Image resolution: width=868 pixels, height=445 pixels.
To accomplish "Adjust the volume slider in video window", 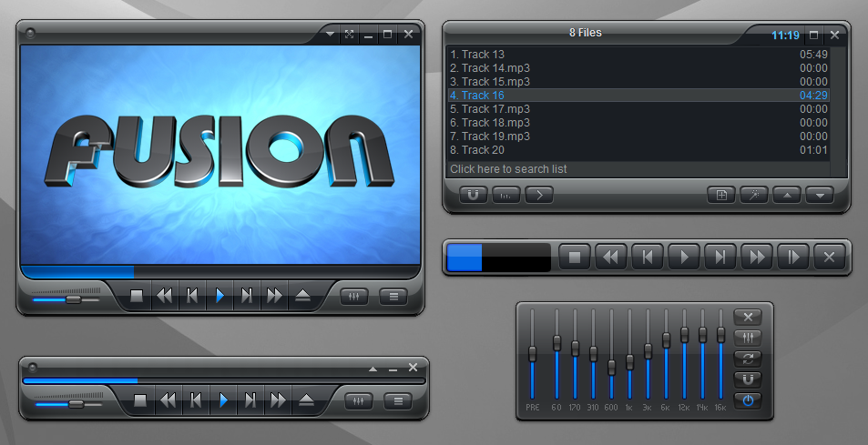I will [73, 299].
